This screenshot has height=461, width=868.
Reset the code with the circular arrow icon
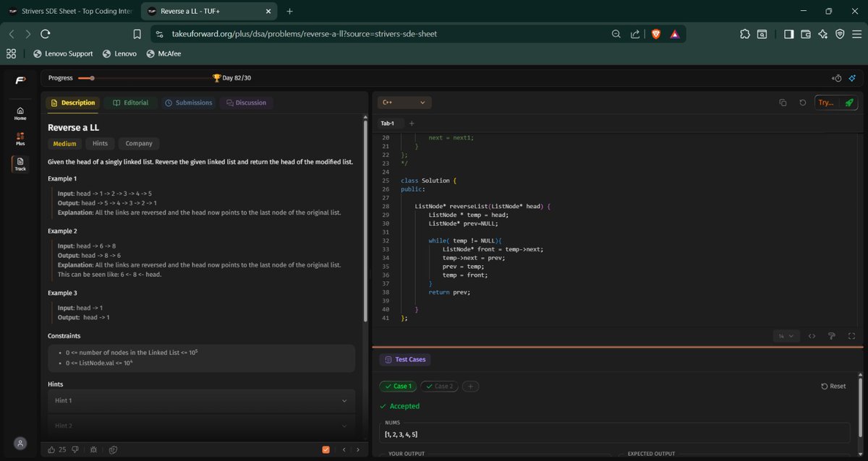coord(803,103)
